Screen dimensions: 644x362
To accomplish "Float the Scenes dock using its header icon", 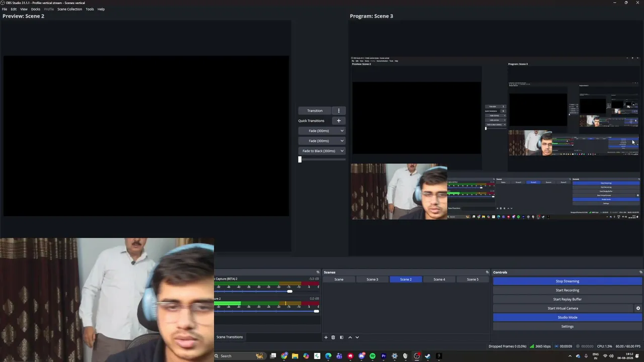I will pyautogui.click(x=487, y=272).
